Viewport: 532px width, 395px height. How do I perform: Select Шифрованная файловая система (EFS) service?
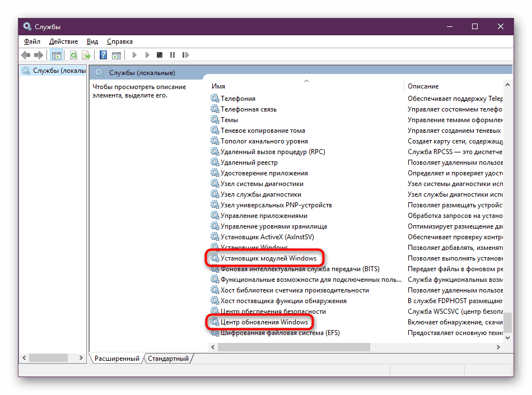[280, 333]
